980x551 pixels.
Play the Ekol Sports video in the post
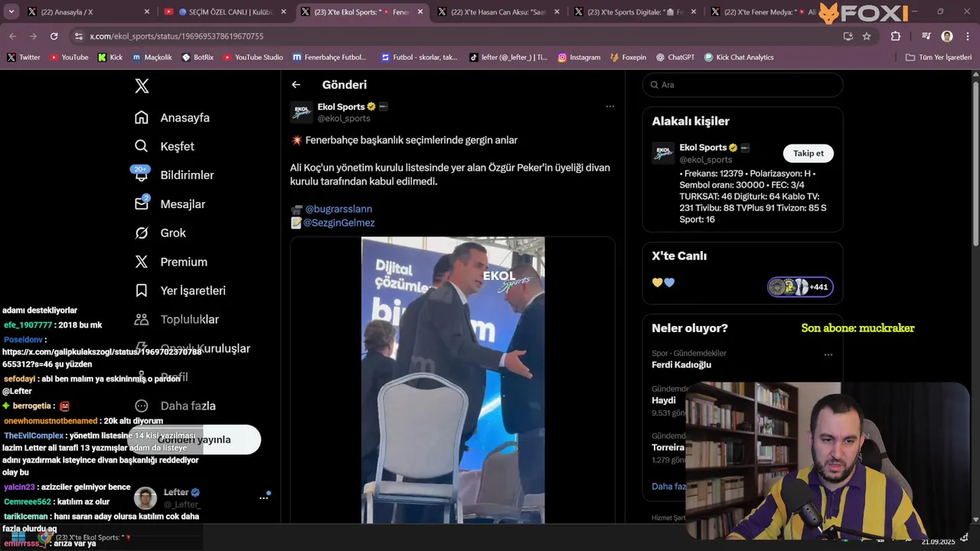tap(452, 380)
